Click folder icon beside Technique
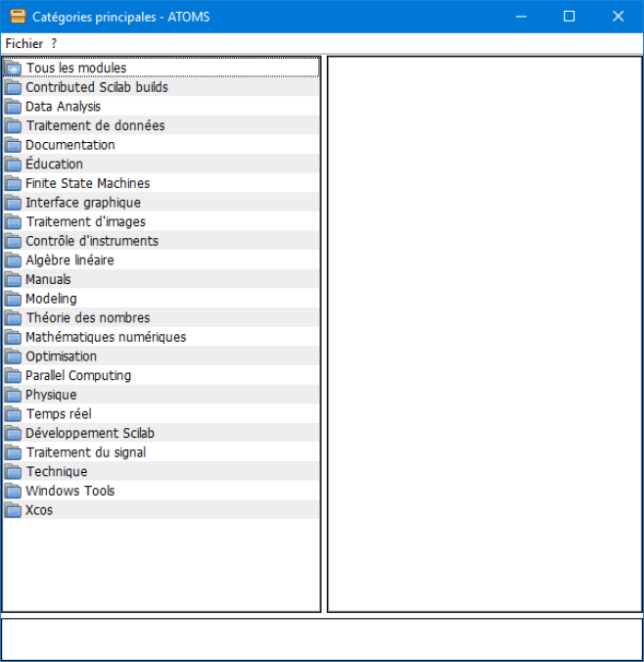 pos(14,472)
